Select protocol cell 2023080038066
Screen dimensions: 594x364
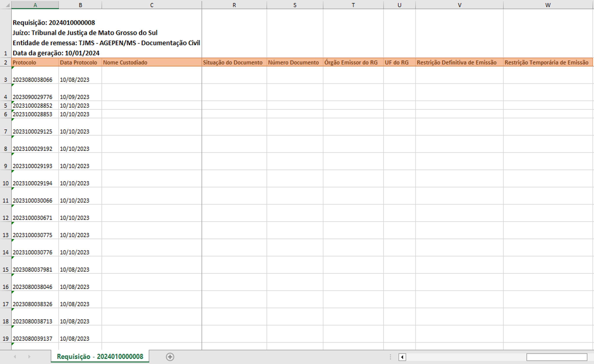click(x=35, y=75)
